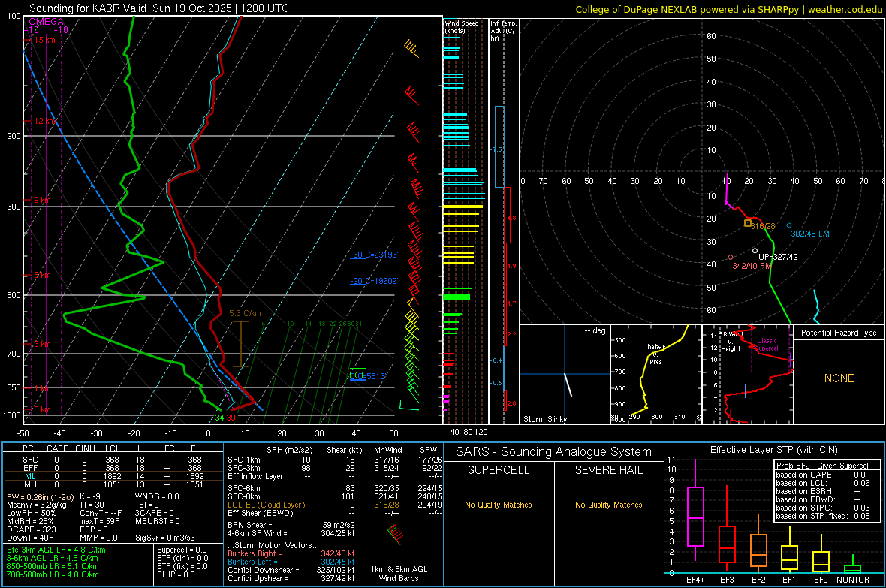This screenshot has height=588, width=886.
Task: Click the 1km and 6km wind barb graphic
Action: [395, 534]
